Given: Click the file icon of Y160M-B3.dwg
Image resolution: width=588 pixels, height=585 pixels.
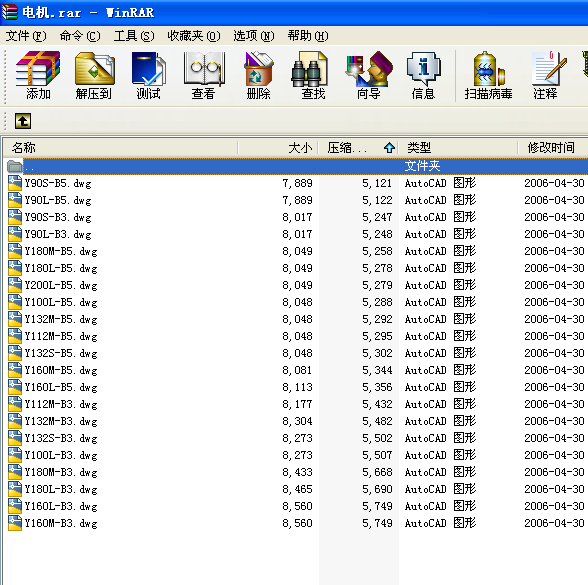Looking at the screenshot, I should pyautogui.click(x=15, y=523).
